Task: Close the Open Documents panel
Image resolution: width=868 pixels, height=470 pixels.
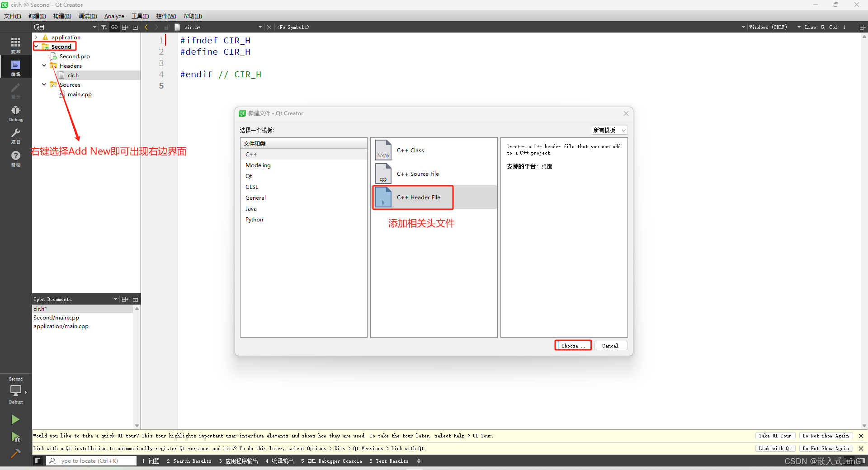Action: (135, 299)
